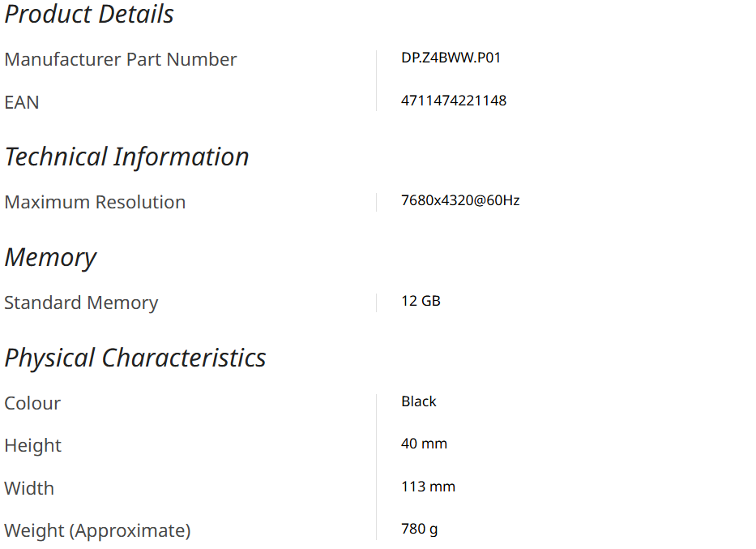Select the Height label
The height and width of the screenshot is (549, 756).
tap(33, 445)
